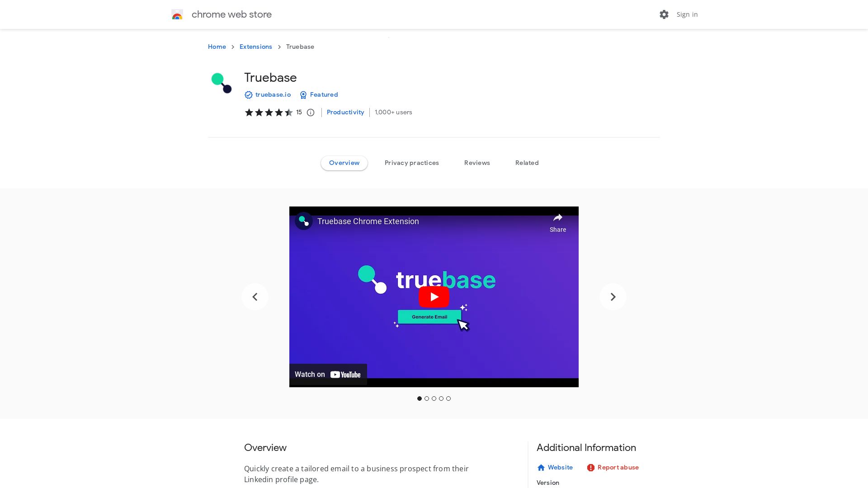
Task: Click the Chrome Web Store rainbow logo
Action: point(177,14)
